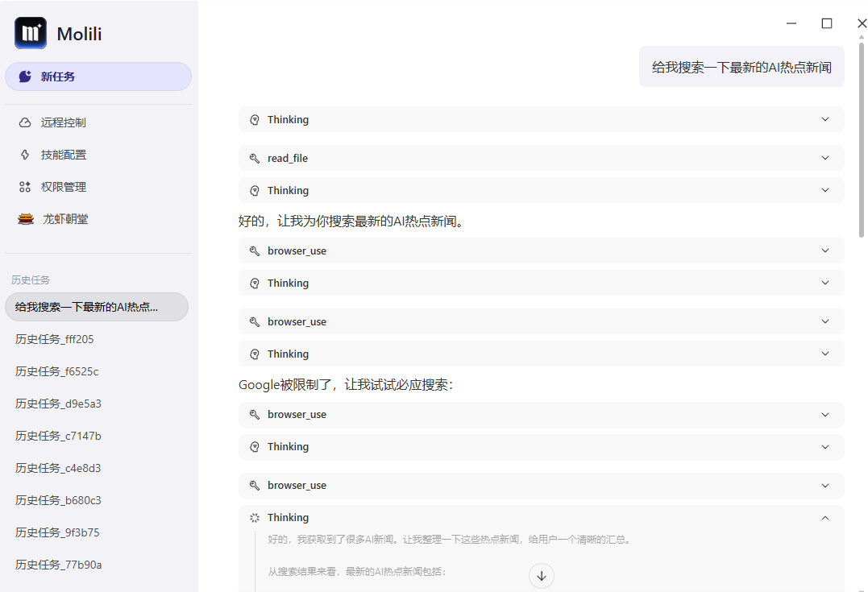Expand the first browser_use step
This screenshot has height=592, width=868.
click(824, 250)
